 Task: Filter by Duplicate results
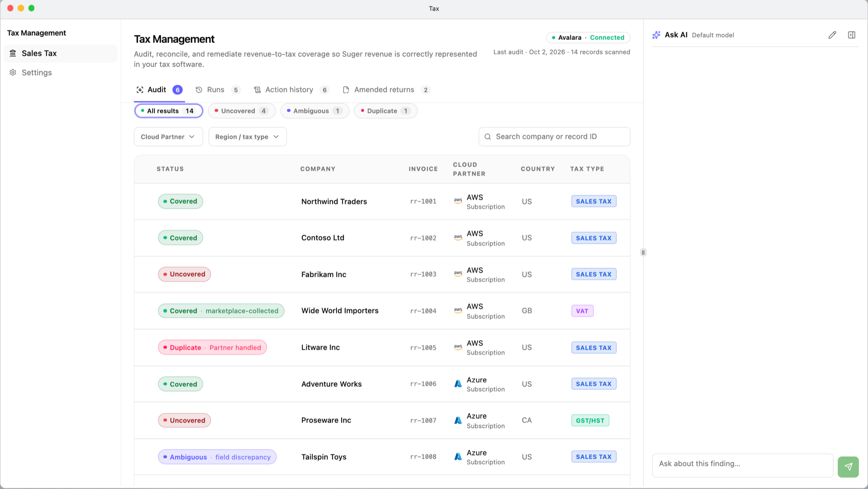click(385, 111)
